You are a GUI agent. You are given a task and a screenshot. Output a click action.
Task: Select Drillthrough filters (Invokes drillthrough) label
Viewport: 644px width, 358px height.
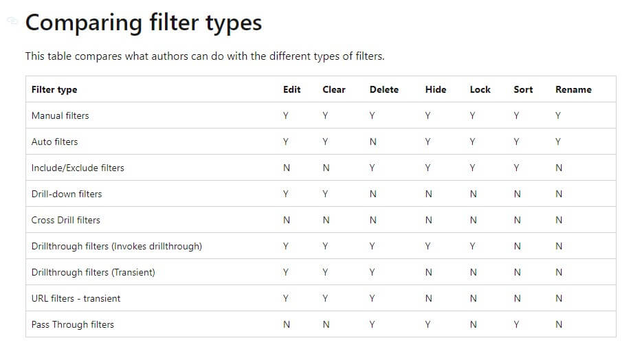click(x=117, y=246)
